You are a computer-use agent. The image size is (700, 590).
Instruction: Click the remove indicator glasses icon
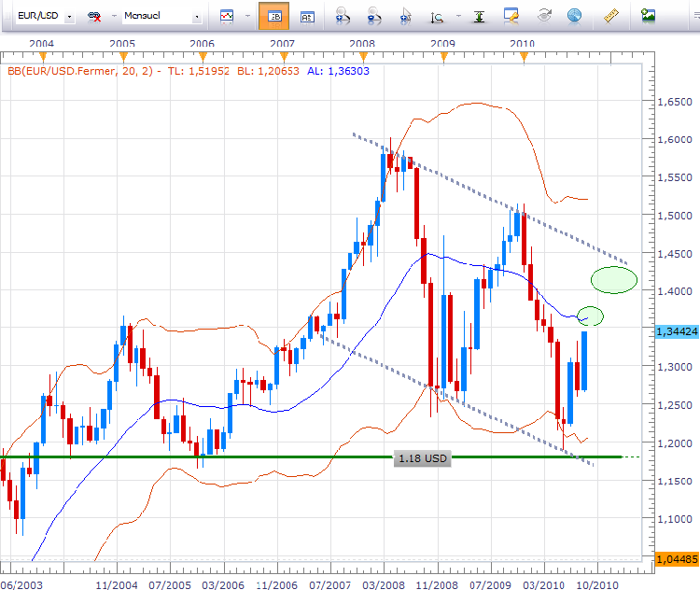tap(94, 17)
